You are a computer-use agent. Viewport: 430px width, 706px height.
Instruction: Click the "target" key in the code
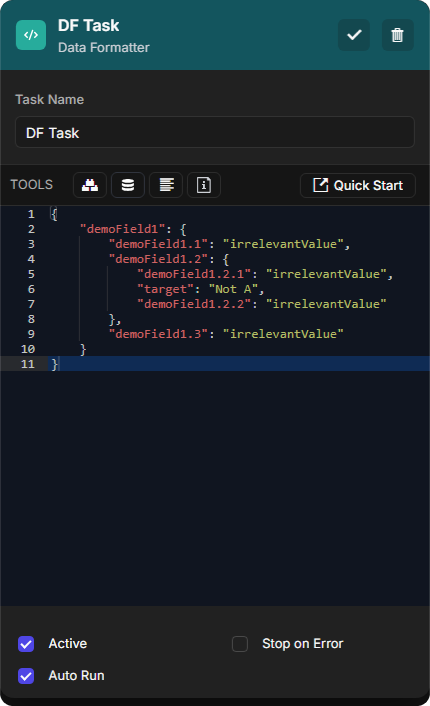[x=165, y=289]
